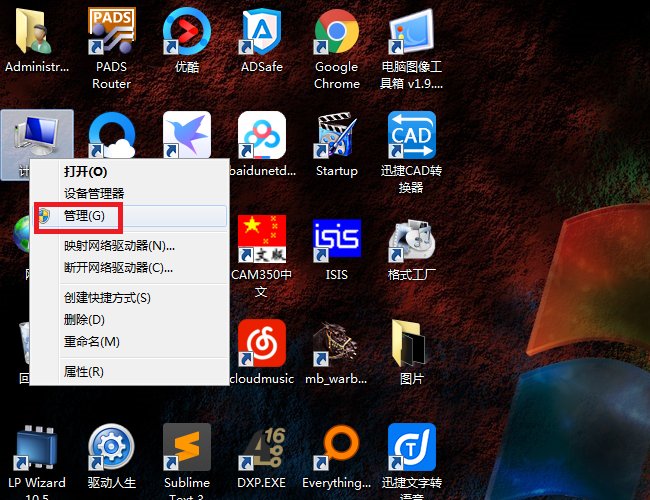650x500 pixels.
Task: Open the baidunetdisk shortcut icon
Action: pos(261,135)
